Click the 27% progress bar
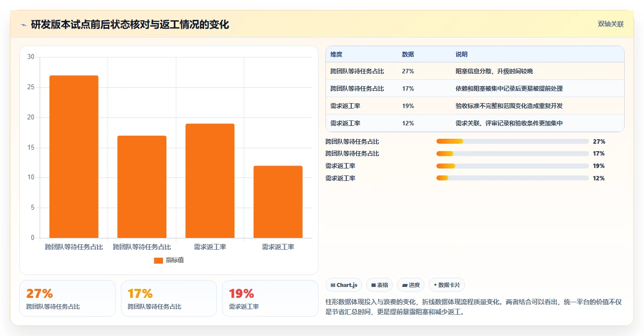Image resolution: width=644 pixels, height=336 pixels. click(x=513, y=141)
